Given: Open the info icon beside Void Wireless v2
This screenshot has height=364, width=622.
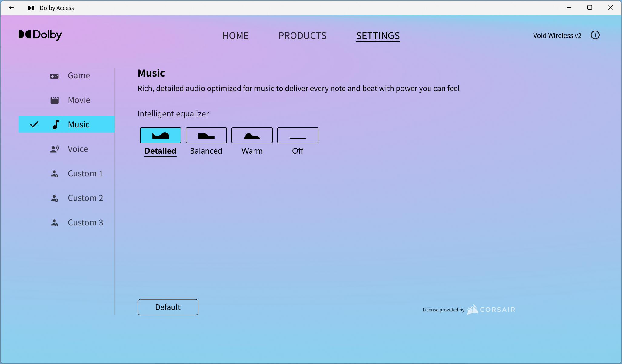Looking at the screenshot, I should (x=595, y=35).
